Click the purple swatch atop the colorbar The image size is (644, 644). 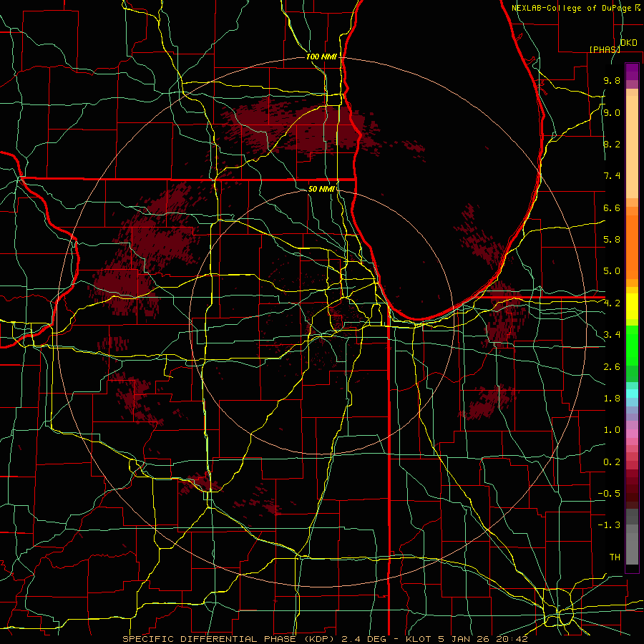point(632,72)
